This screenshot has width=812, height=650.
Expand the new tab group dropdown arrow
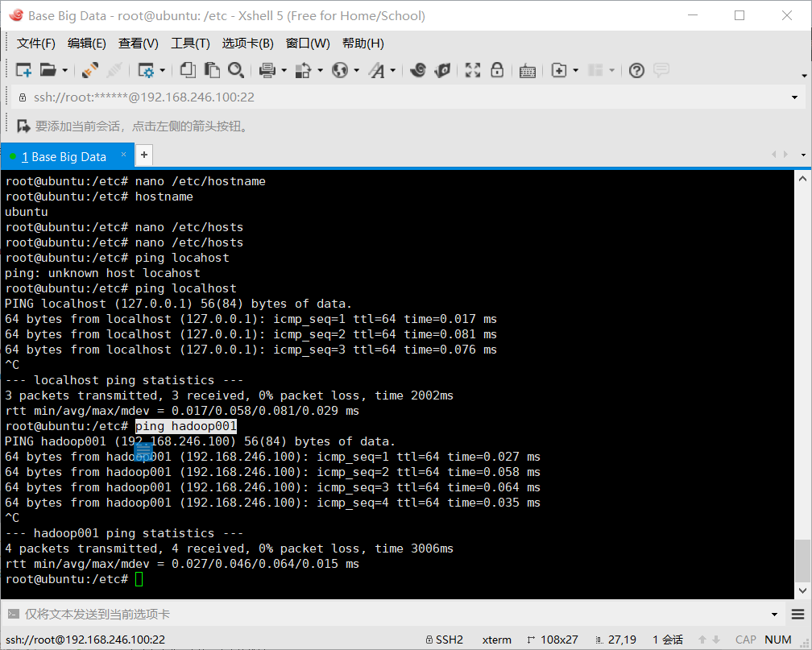[x=575, y=70]
